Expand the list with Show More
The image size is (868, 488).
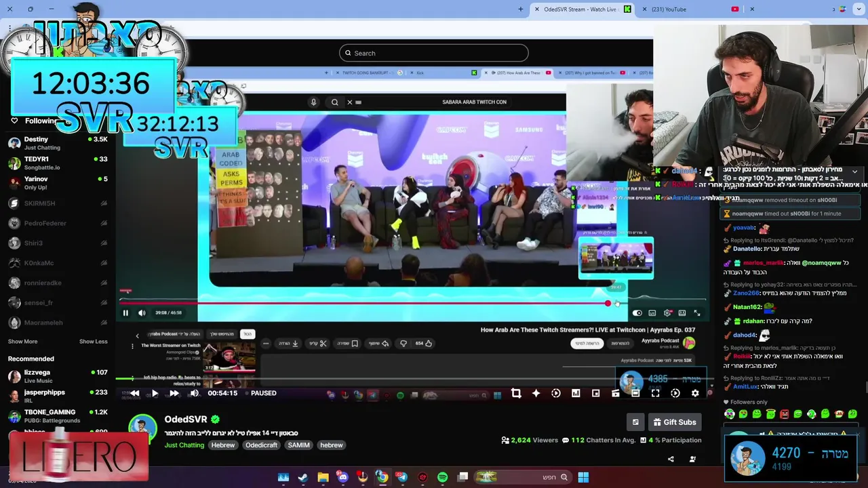click(x=22, y=342)
